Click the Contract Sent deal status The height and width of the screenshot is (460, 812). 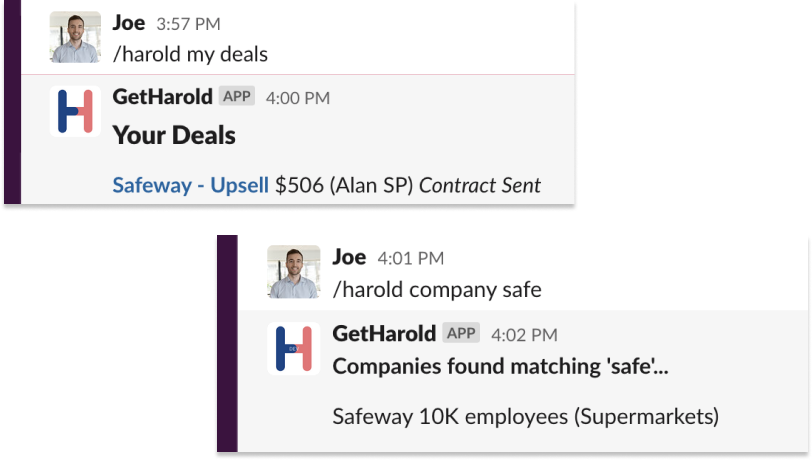pos(480,185)
